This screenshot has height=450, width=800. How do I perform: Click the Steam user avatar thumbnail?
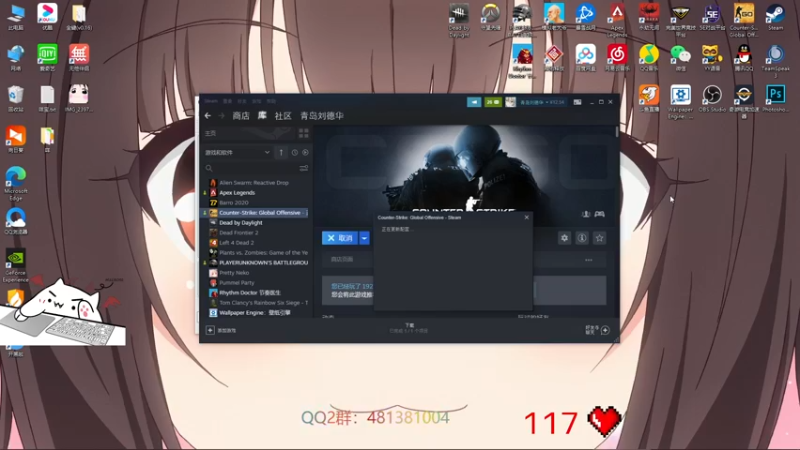[x=510, y=102]
